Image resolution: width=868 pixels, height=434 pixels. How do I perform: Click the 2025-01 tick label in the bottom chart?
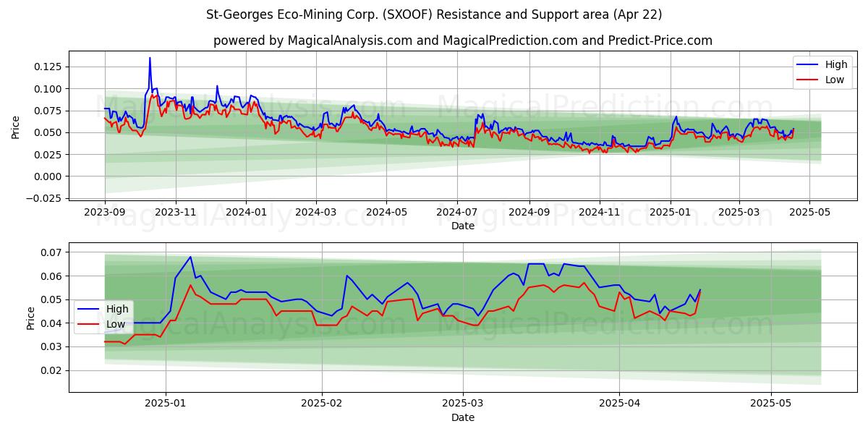pyautogui.click(x=166, y=404)
